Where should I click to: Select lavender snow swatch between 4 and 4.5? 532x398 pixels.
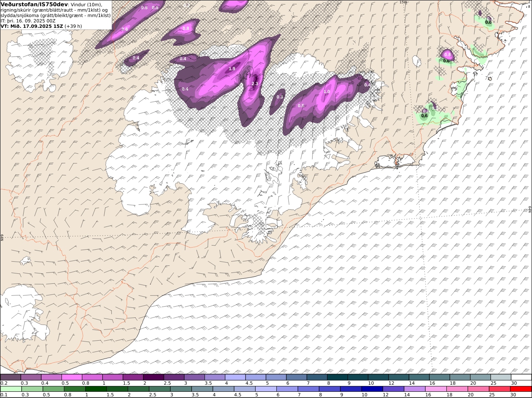click(x=235, y=377)
